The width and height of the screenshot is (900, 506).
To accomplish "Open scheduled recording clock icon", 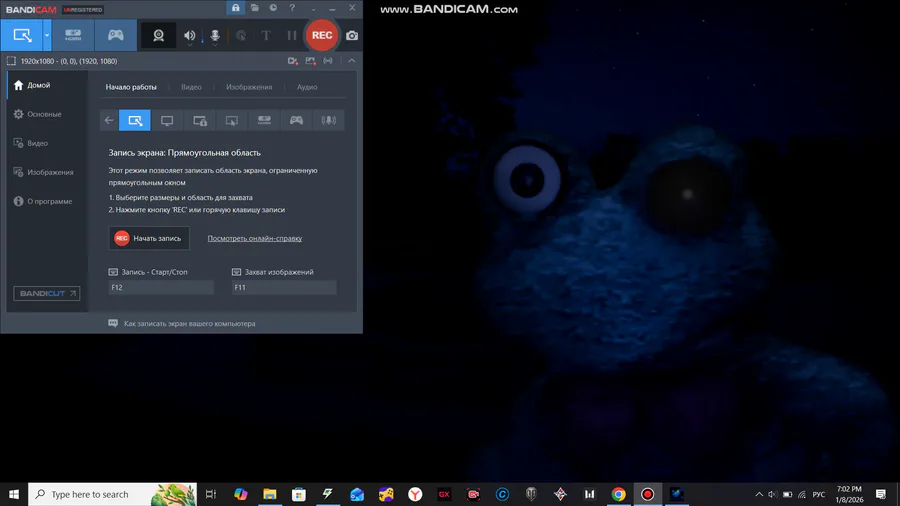I will coord(273,8).
